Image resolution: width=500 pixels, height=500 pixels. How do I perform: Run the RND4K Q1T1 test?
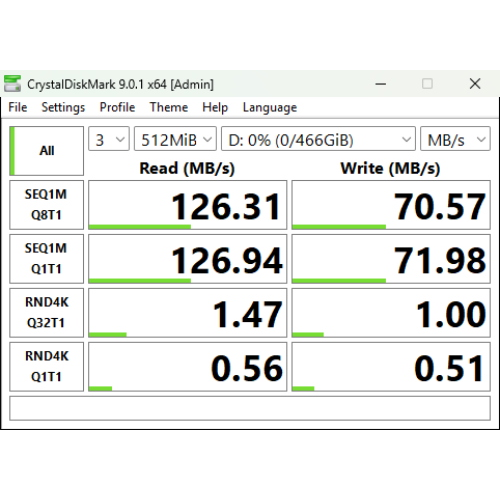46,367
